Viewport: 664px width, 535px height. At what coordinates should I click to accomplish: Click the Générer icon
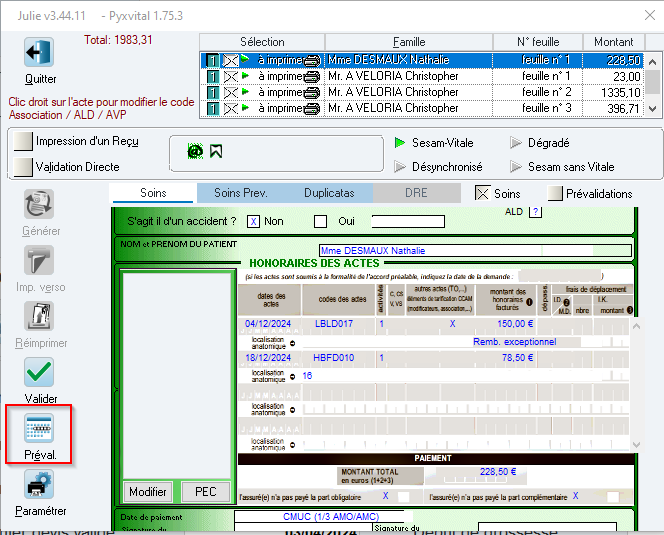(x=39, y=204)
